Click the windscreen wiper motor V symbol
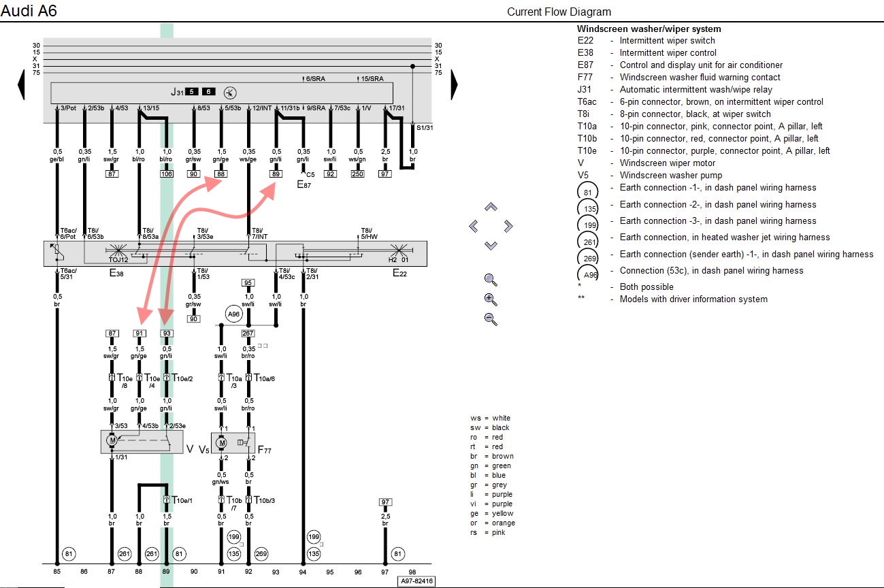 pyautogui.click(x=112, y=442)
